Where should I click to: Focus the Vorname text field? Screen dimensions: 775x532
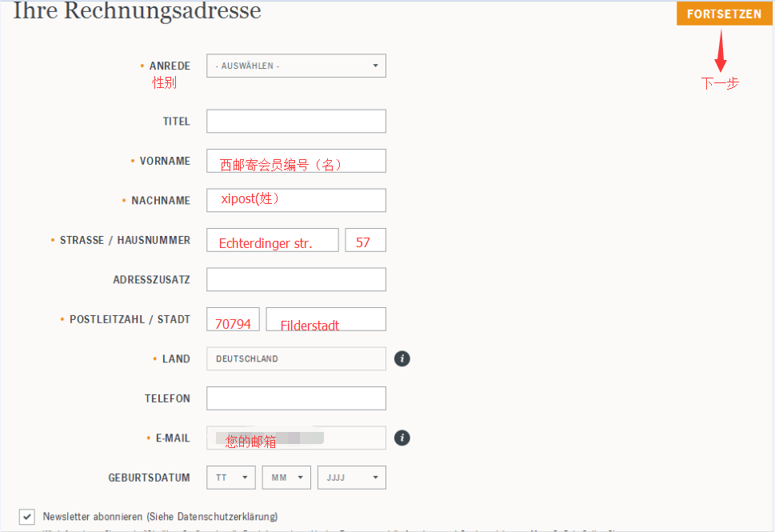pyautogui.click(x=296, y=161)
